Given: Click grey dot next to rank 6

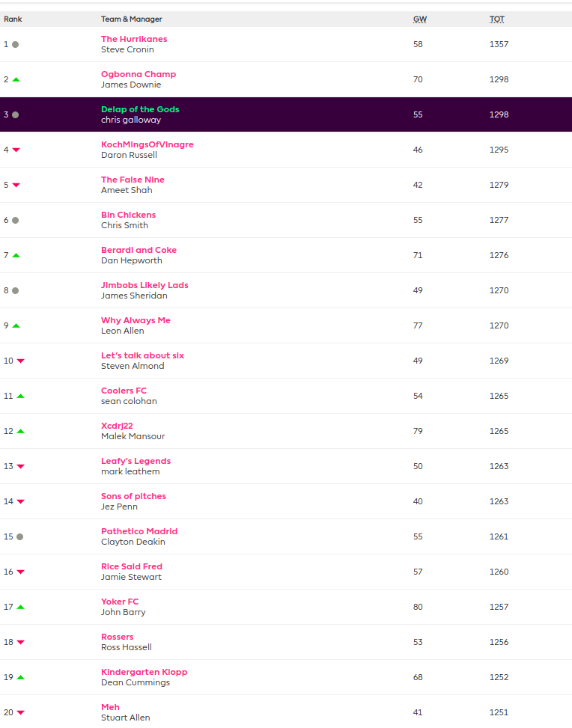Looking at the screenshot, I should coord(15,220).
